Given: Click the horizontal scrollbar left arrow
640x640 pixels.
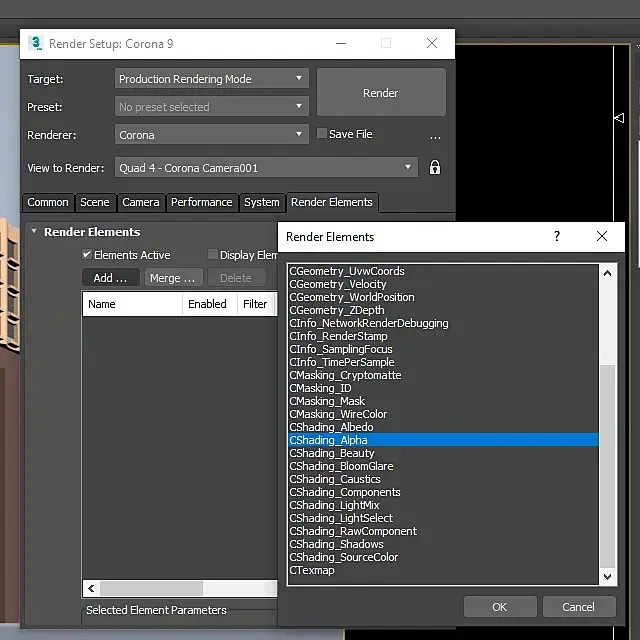Looking at the screenshot, I should tap(91, 588).
